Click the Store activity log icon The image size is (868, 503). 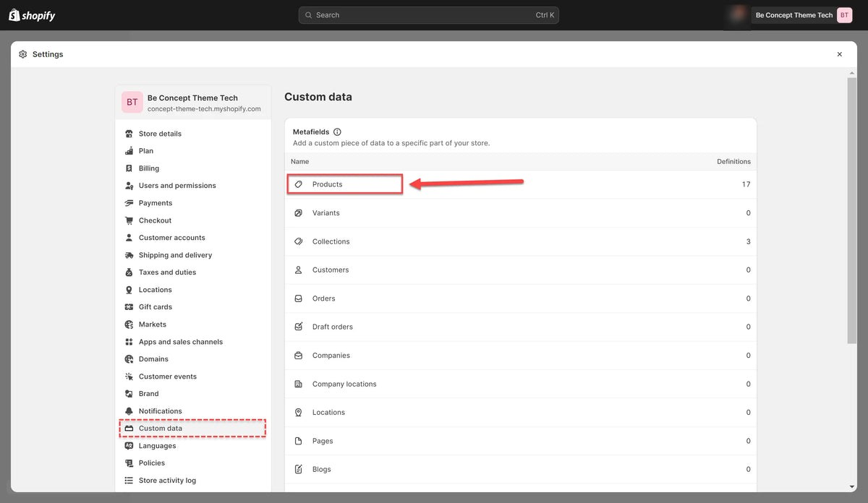tap(129, 481)
